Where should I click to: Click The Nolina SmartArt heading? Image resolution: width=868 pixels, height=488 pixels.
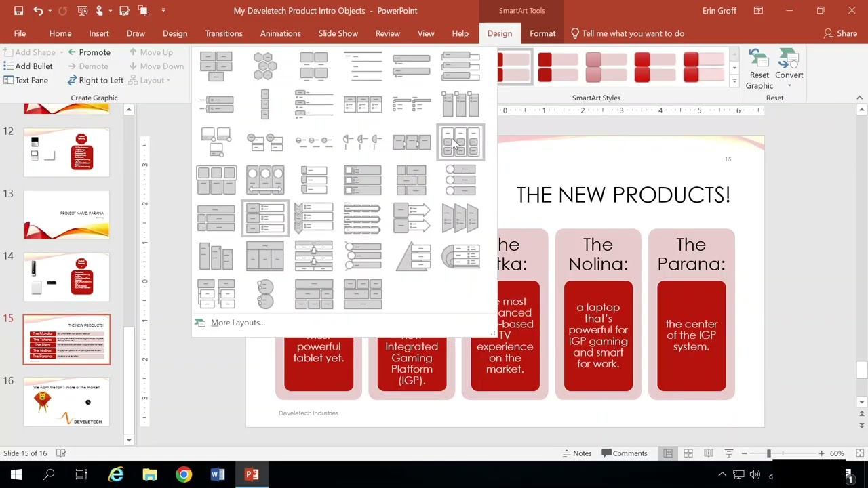pyautogui.click(x=598, y=254)
